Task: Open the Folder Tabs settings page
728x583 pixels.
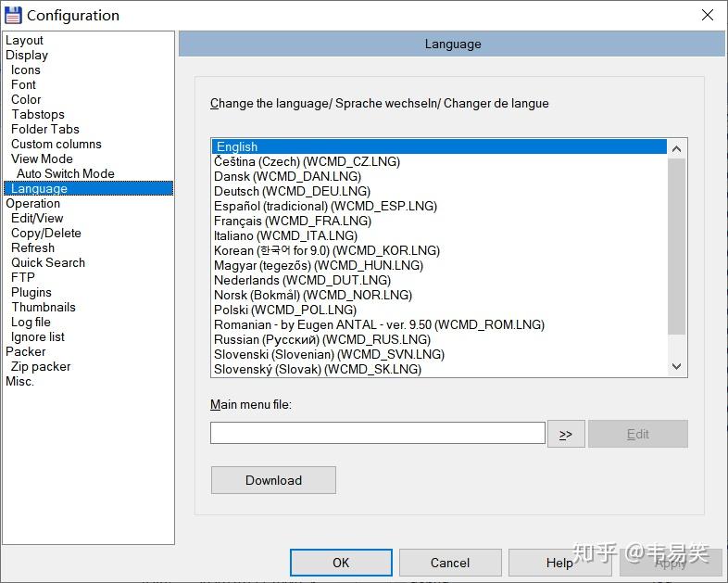Action: tap(45, 129)
